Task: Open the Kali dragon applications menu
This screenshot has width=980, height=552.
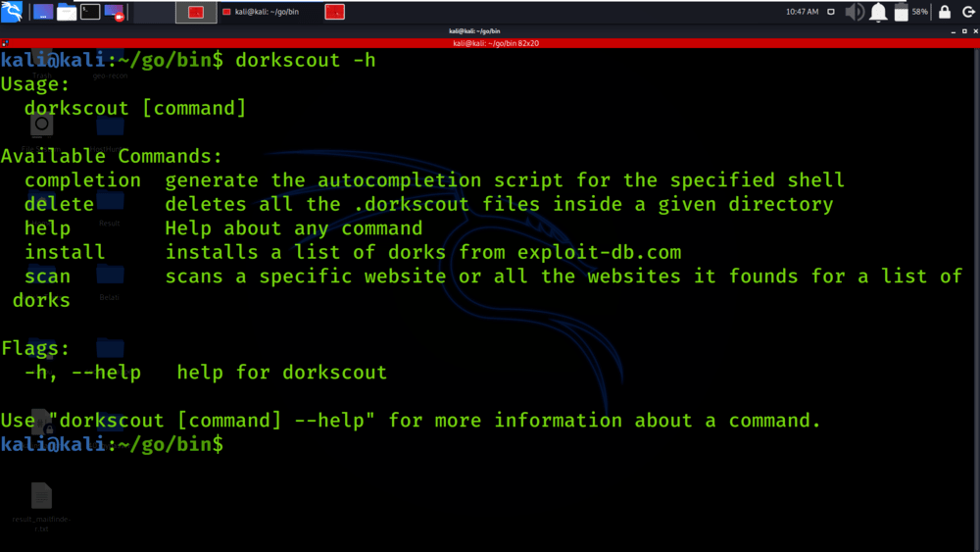Action: point(12,11)
